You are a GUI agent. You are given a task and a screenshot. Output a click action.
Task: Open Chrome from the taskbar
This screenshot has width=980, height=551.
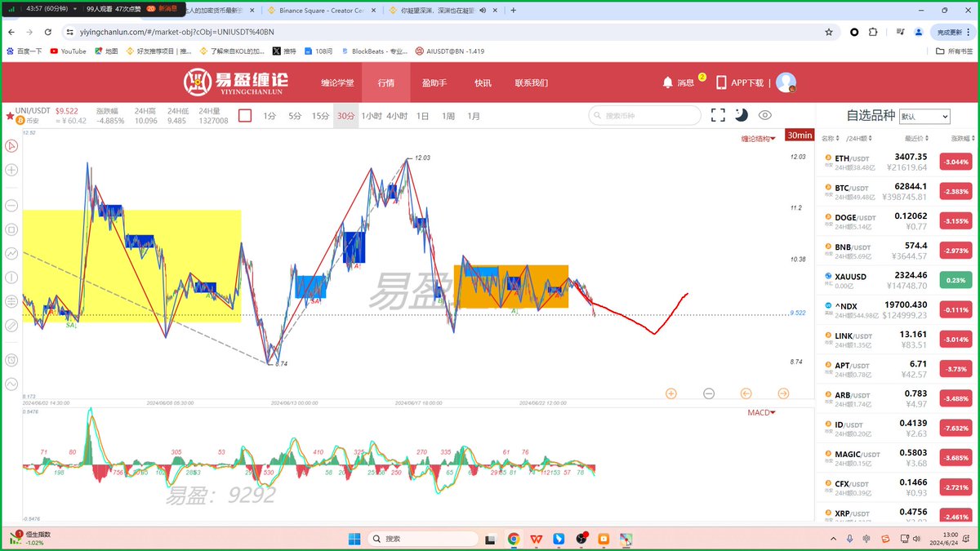coord(514,539)
